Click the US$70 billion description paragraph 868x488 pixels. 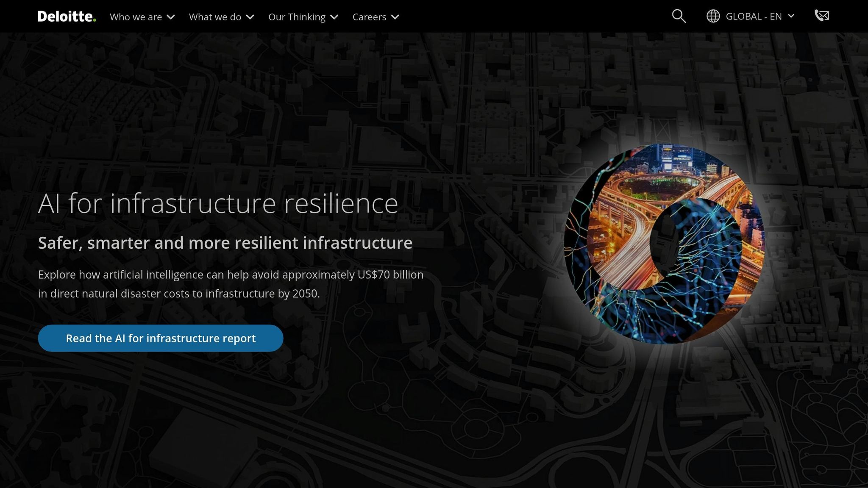click(231, 284)
